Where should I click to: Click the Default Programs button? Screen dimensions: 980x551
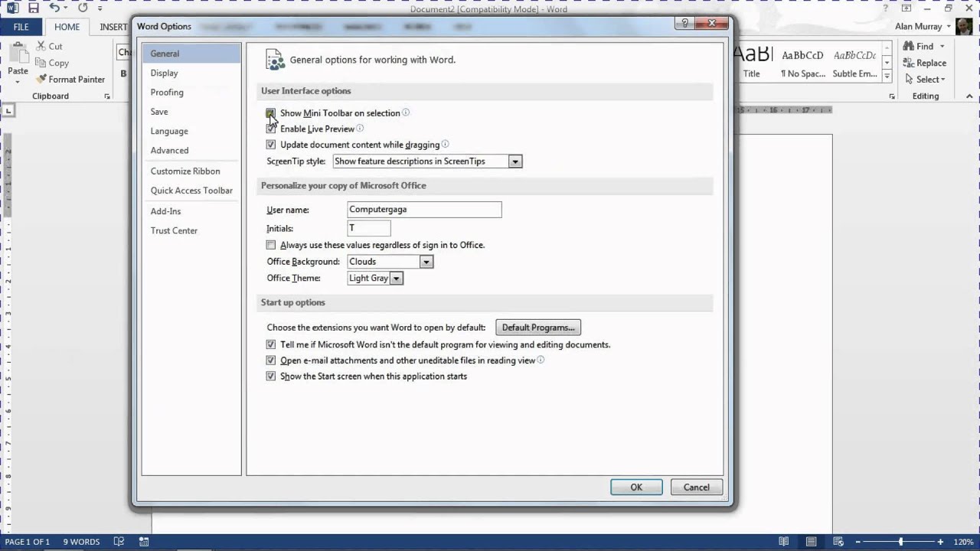(537, 327)
